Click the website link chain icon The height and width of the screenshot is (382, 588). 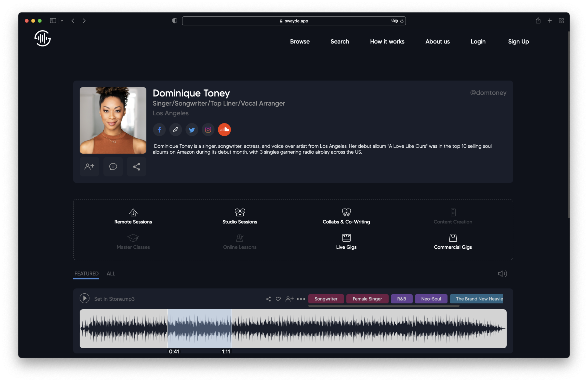pyautogui.click(x=175, y=130)
